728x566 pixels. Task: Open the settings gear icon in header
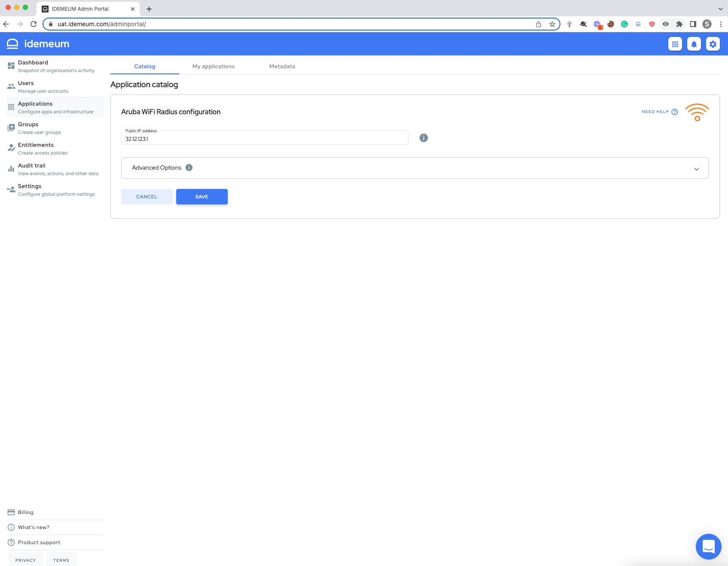click(x=713, y=44)
